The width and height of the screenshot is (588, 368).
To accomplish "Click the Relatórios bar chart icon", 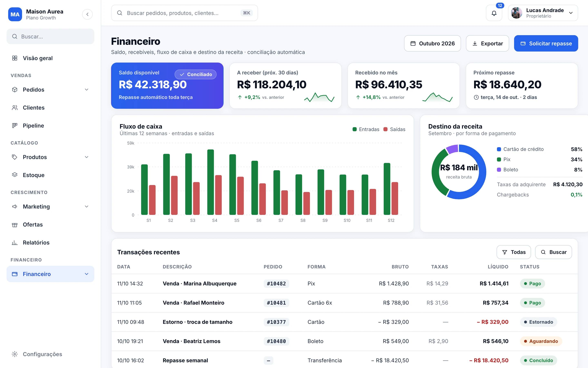I will pos(15,242).
